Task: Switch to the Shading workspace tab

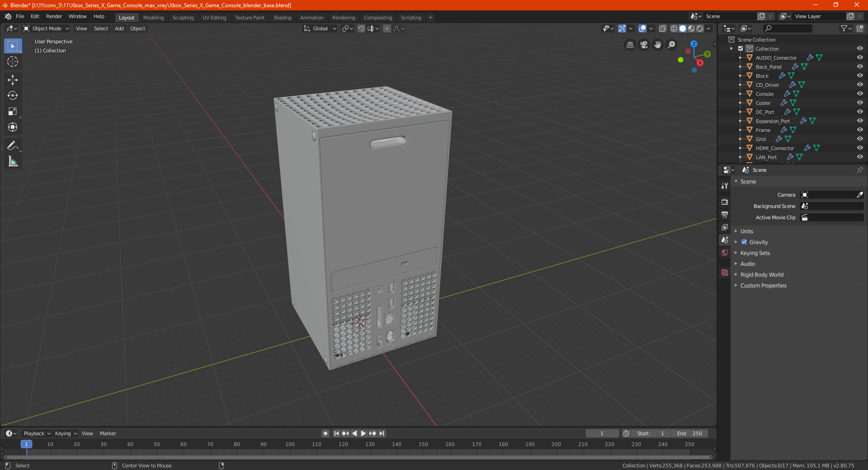Action: coord(282,18)
